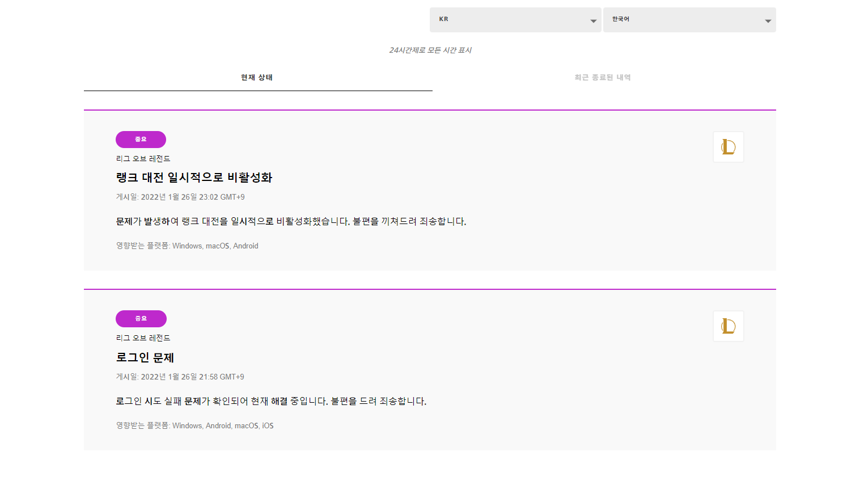Image resolution: width=868 pixels, height=485 pixels.
Task: Click platforms line Windows, macOS, Android
Action: [187, 246]
